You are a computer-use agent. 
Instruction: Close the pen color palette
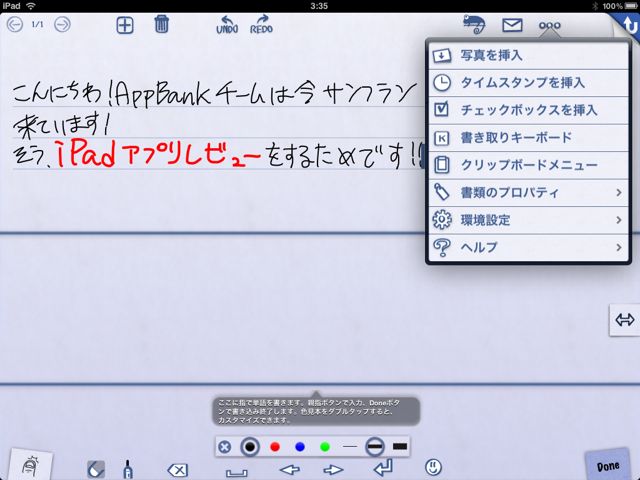point(224,447)
